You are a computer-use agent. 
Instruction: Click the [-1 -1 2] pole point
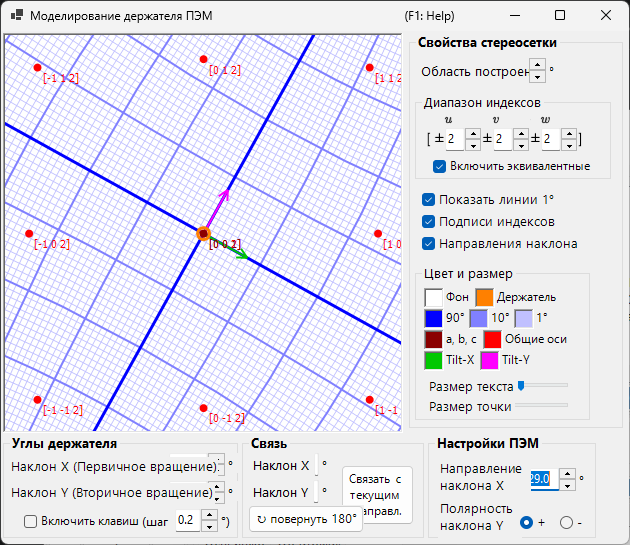pos(37,400)
